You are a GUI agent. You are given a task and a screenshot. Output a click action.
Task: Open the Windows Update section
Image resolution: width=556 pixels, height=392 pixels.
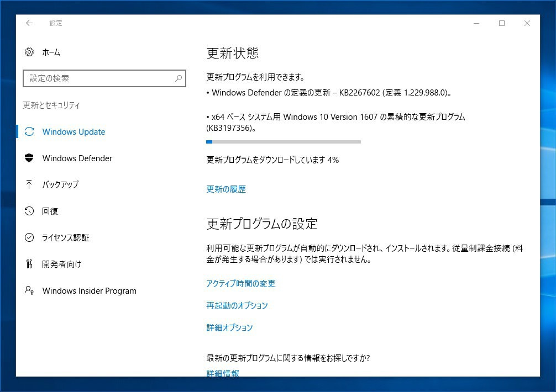point(74,132)
